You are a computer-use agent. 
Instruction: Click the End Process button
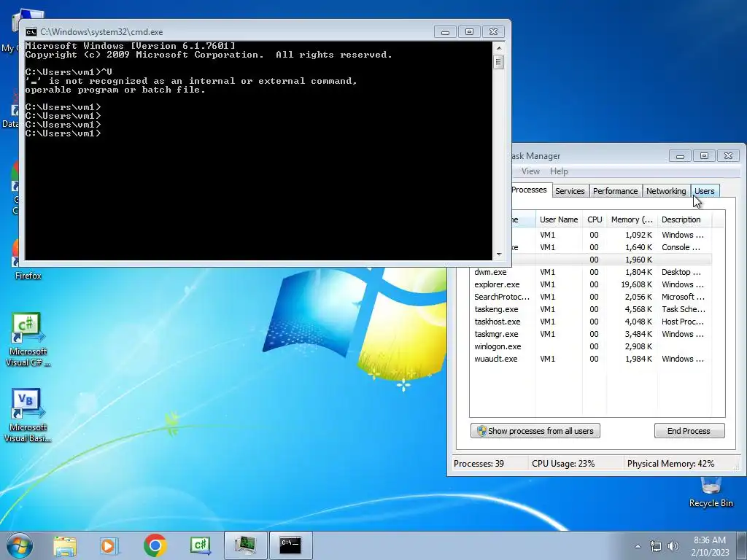(x=689, y=431)
